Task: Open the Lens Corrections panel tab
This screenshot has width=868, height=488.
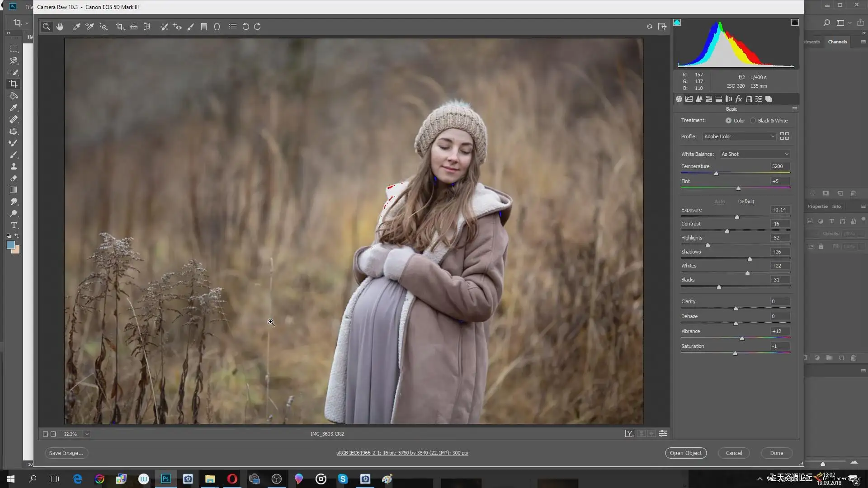Action: tap(729, 99)
